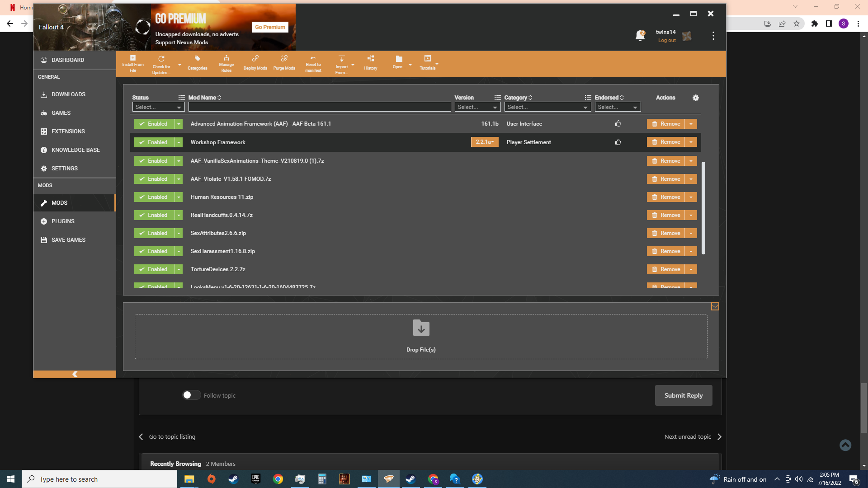
Task: Click user avatar next to twins14
Action: tap(687, 36)
